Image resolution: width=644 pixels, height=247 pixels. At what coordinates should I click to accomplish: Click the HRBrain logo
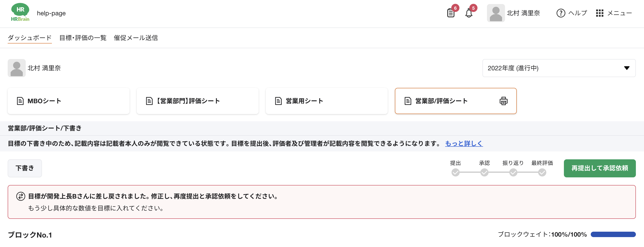pyautogui.click(x=20, y=12)
